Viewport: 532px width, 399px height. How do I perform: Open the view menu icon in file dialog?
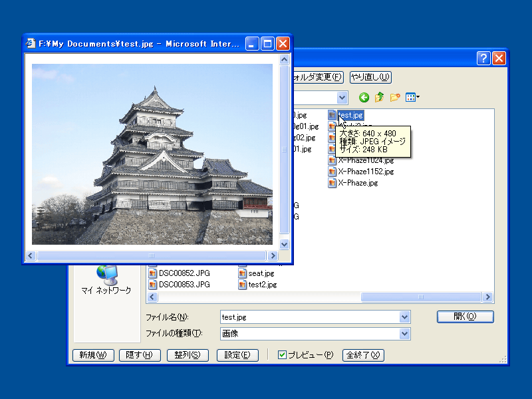(x=412, y=98)
